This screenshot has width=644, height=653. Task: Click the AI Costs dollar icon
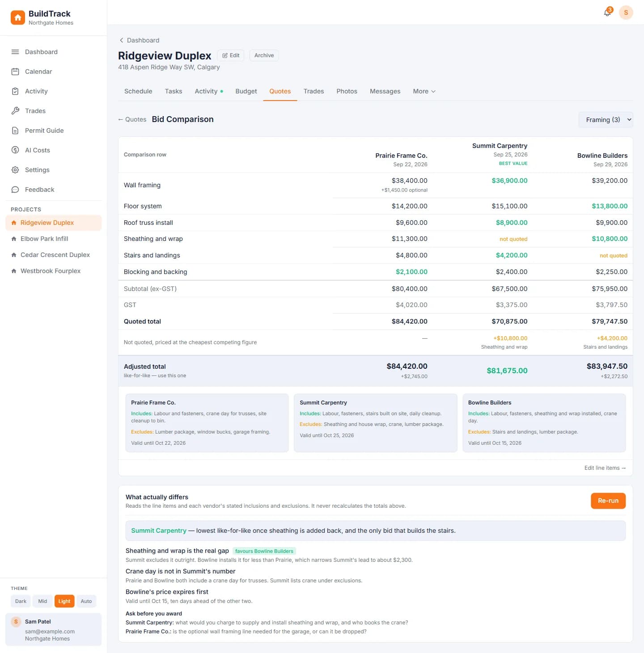(15, 150)
